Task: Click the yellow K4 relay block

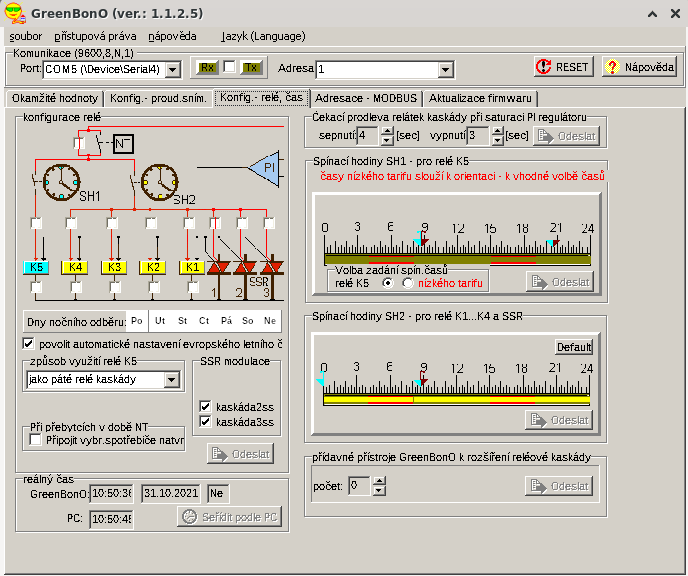Action: [x=75, y=267]
